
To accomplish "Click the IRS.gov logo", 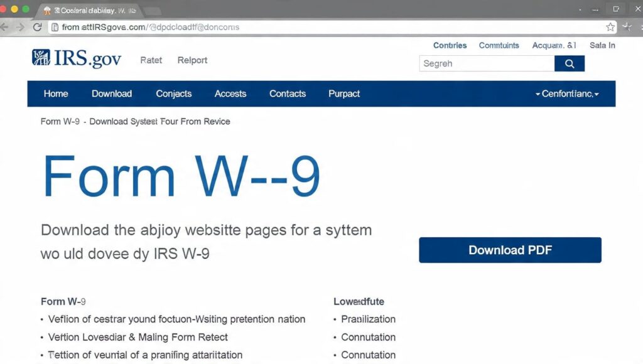I will click(77, 58).
